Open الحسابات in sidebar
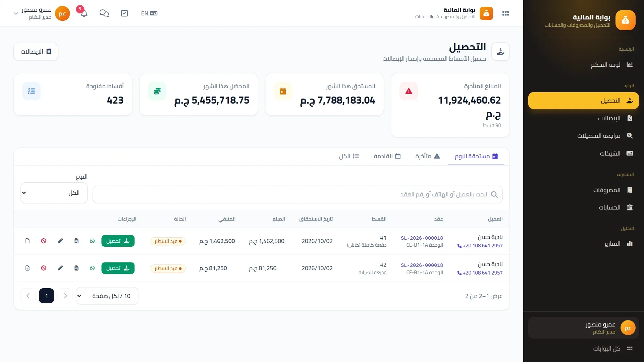Image resolution: width=644 pixels, height=362 pixels. (x=584, y=207)
